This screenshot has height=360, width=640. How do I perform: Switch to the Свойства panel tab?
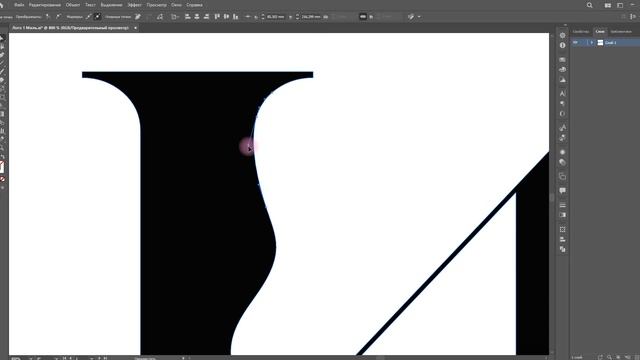coord(580,31)
